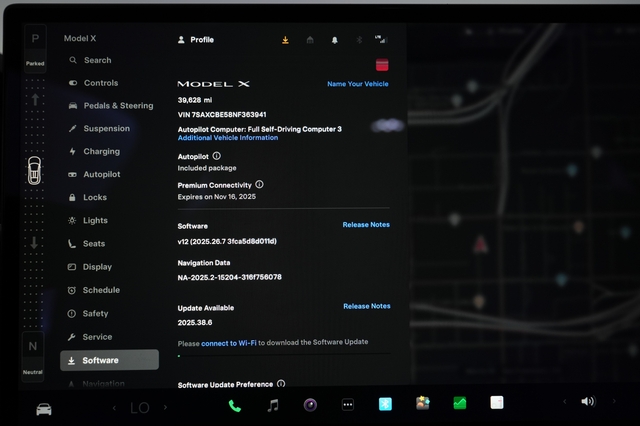Tap the car icon on gear strip
Image resolution: width=640 pixels, height=426 pixels.
click(34, 171)
